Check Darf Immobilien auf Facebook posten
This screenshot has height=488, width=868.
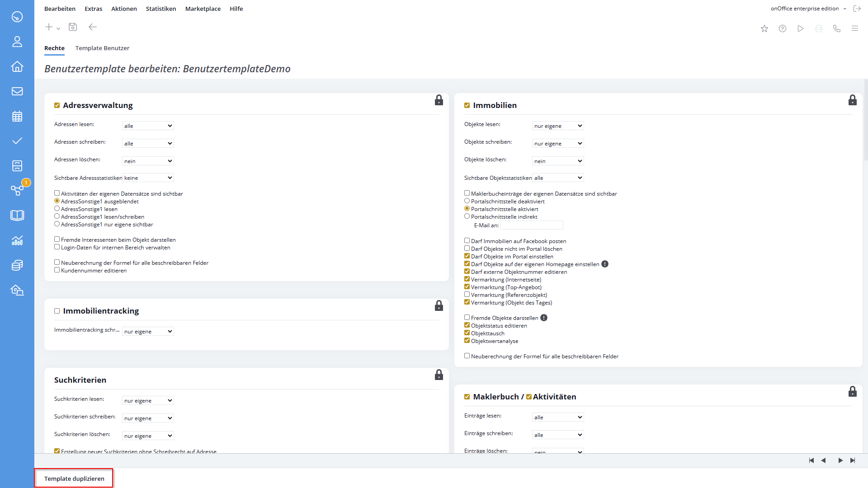click(x=467, y=241)
